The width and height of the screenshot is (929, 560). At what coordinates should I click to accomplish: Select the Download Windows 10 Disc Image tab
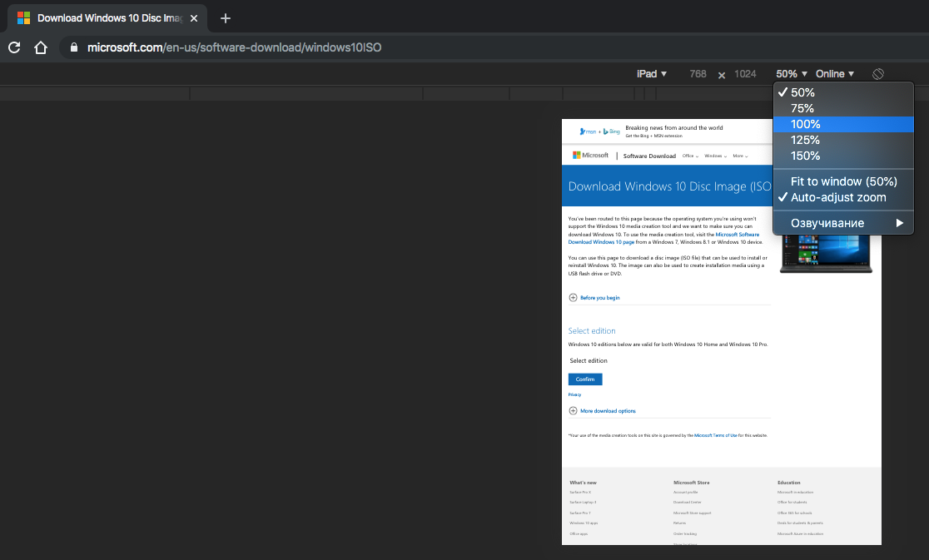[x=108, y=18]
